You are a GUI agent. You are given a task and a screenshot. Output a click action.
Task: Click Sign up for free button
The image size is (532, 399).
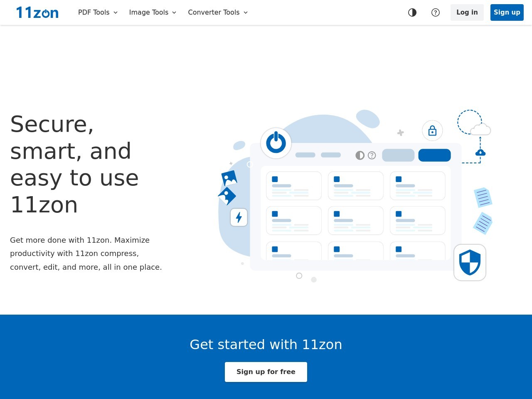(266, 372)
